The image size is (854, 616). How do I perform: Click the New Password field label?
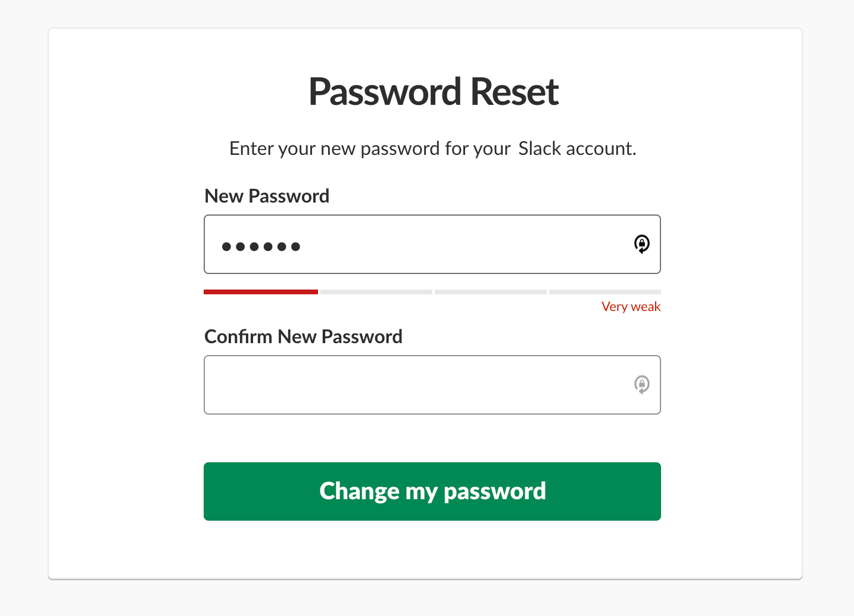[x=267, y=195]
